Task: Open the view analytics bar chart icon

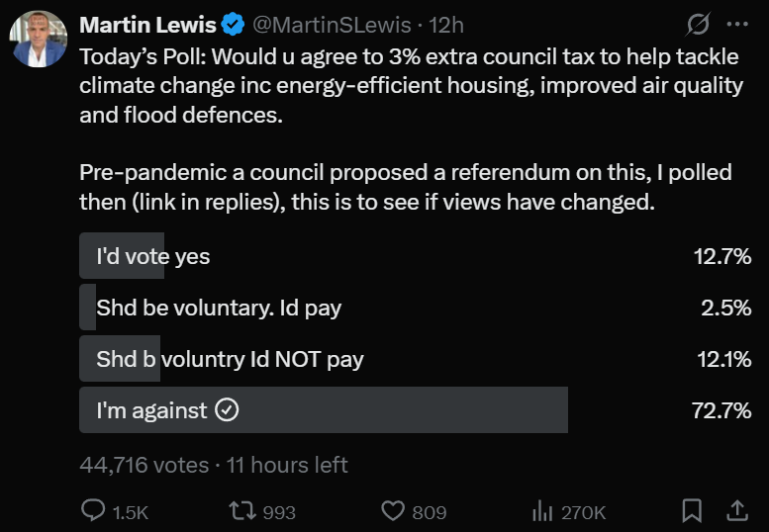Action: 542,510
